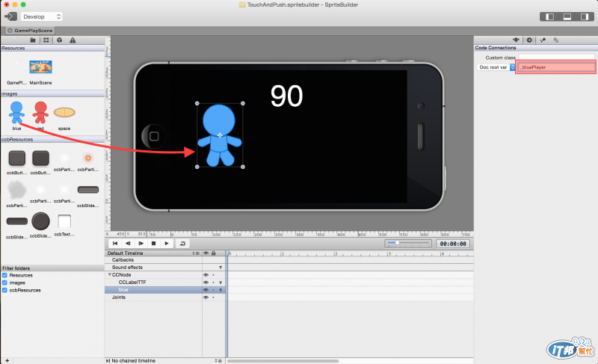
Task: Toggle loop playback button
Action: pyautogui.click(x=182, y=244)
